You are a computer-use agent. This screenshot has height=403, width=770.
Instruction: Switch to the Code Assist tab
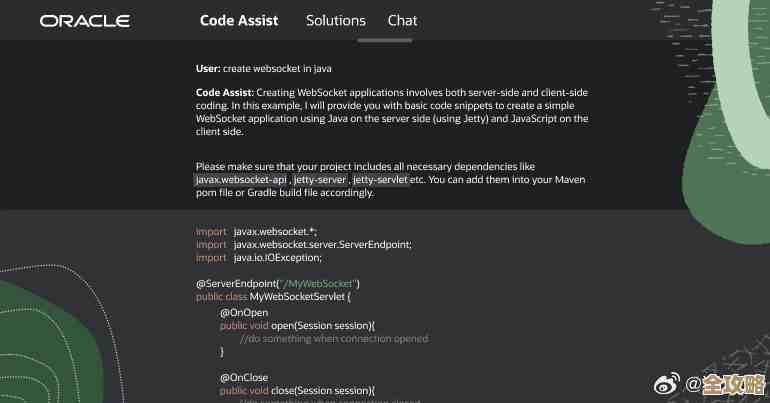pos(239,20)
